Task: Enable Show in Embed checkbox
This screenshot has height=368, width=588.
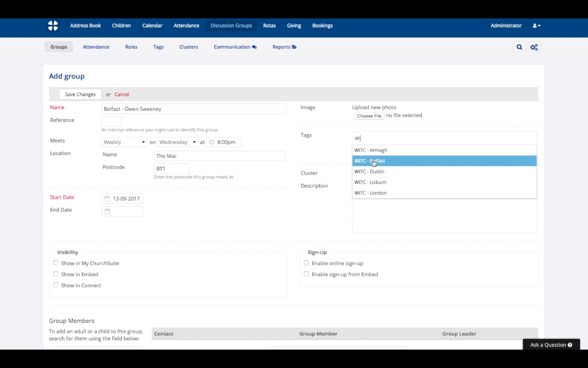Action: [56, 274]
